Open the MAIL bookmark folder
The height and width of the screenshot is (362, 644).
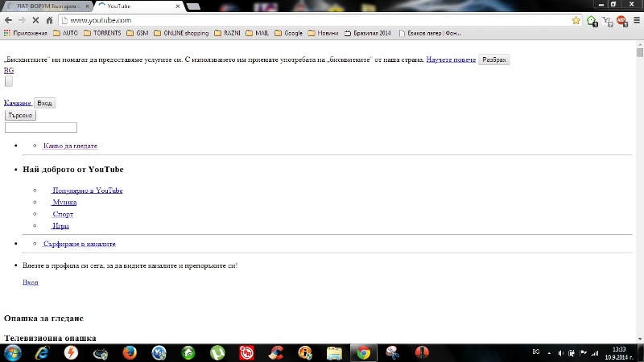click(256, 34)
